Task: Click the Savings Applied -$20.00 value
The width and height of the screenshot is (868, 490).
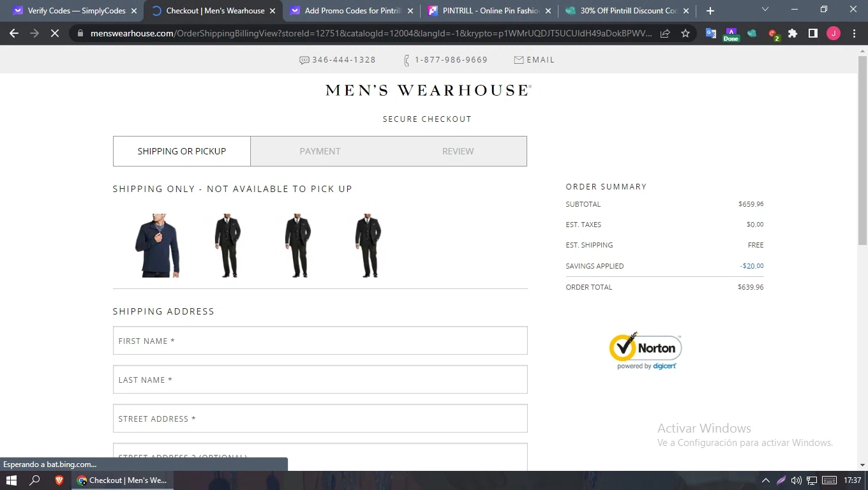Action: coord(752,266)
